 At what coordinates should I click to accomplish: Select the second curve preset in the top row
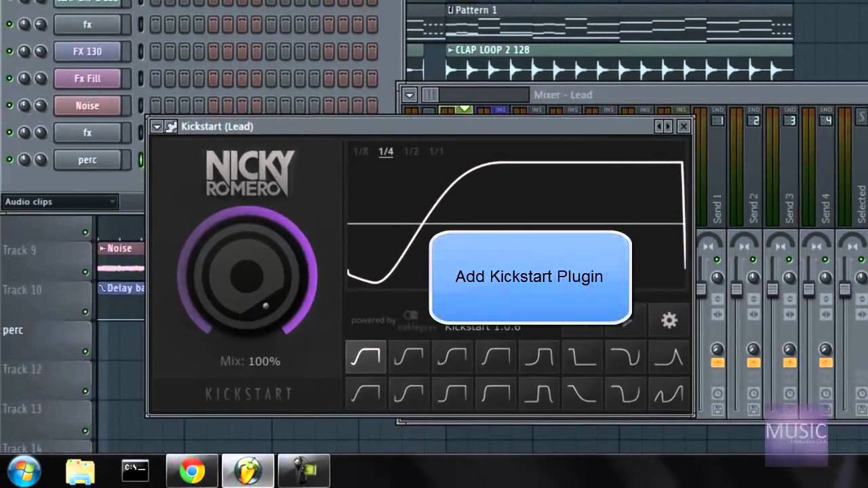point(409,357)
